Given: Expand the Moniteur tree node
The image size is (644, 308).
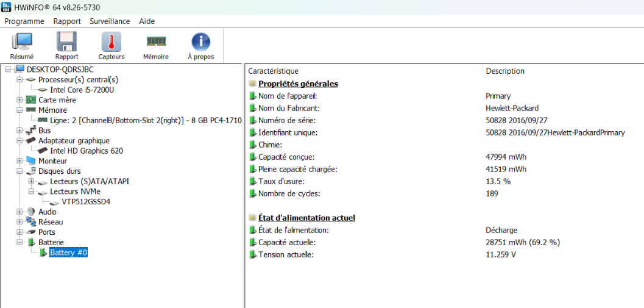Looking at the screenshot, I should pyautogui.click(x=19, y=161).
